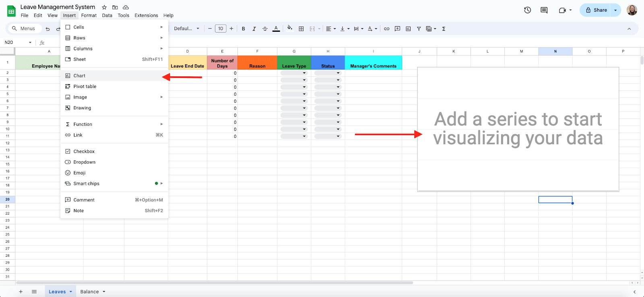Click the Google Sheets home logo
This screenshot has width=644, height=297.
click(11, 11)
